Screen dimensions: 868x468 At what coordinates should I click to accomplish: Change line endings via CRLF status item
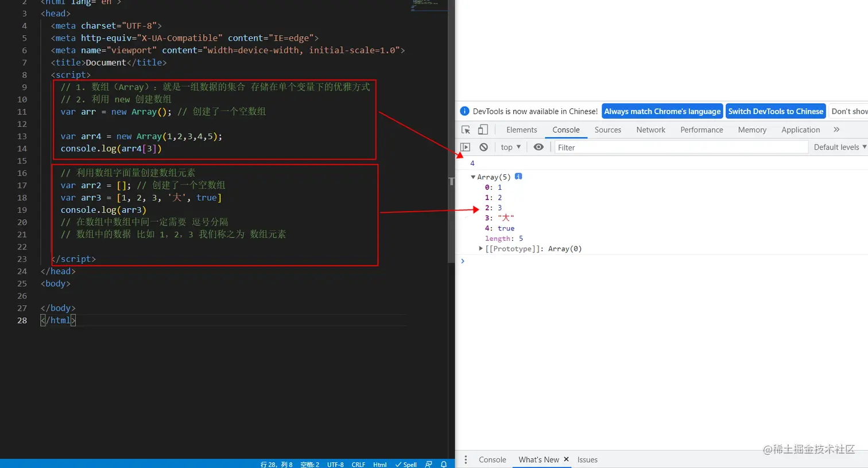(x=358, y=464)
